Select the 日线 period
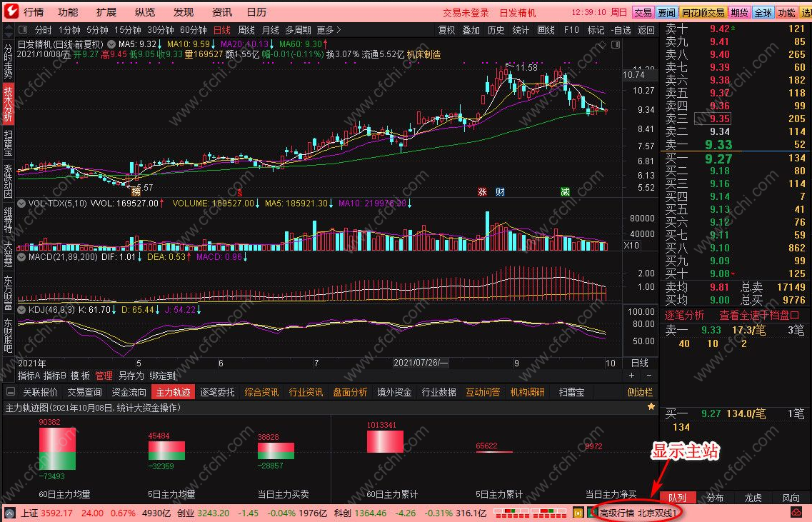 pyautogui.click(x=222, y=30)
